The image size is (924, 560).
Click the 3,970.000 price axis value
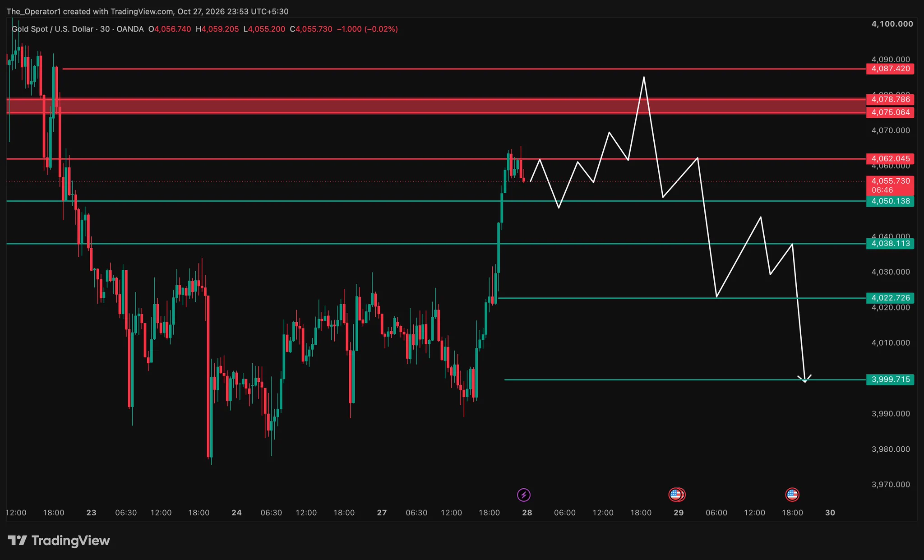891,485
